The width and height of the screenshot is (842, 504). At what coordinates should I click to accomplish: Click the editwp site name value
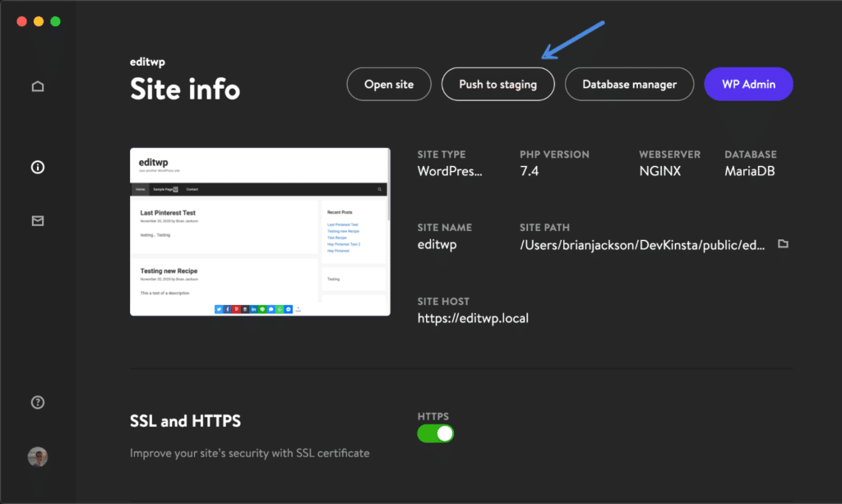click(x=437, y=245)
